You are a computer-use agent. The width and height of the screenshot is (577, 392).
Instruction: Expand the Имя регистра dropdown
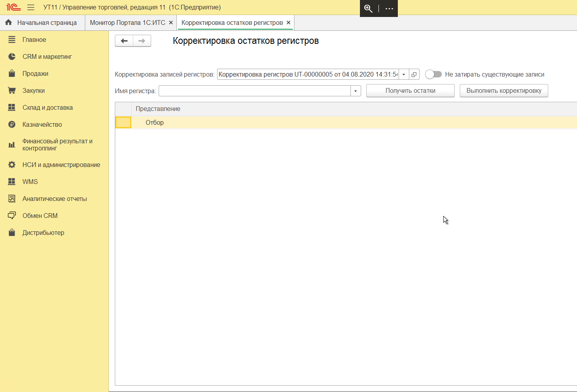pos(356,91)
